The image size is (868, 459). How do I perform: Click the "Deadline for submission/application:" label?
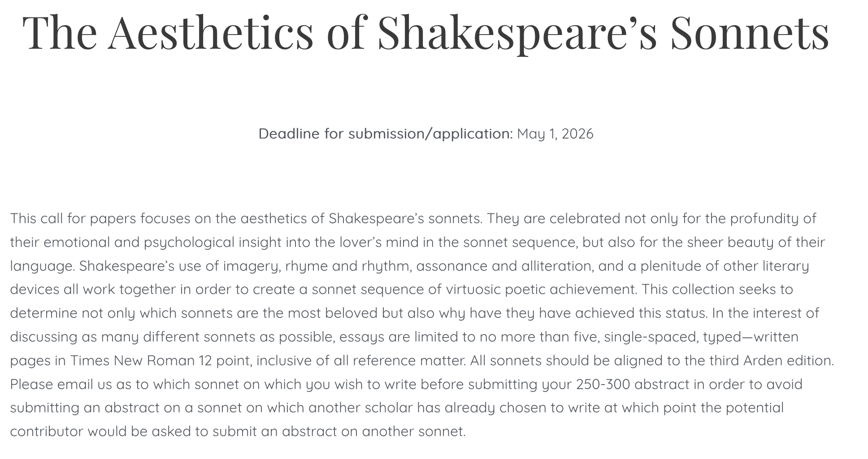click(x=385, y=134)
